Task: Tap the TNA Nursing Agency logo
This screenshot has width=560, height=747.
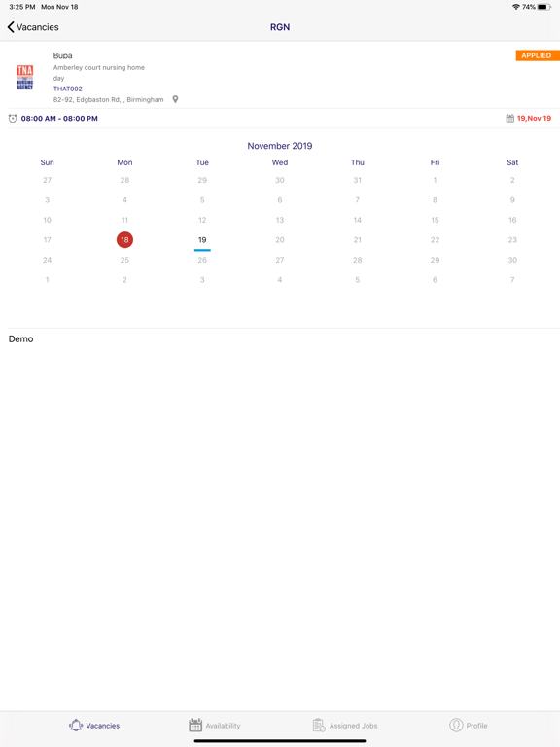Action: 24,77
